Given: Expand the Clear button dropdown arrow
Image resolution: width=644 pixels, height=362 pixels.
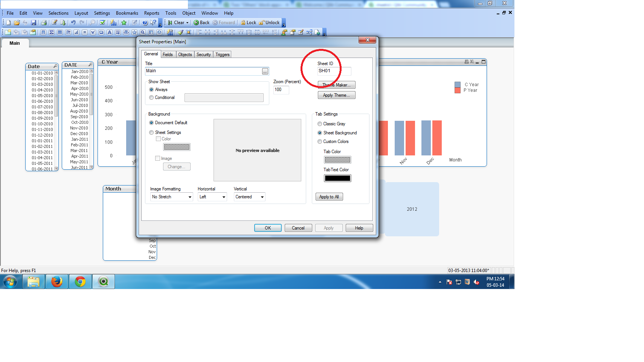Looking at the screenshot, I should coord(187,23).
